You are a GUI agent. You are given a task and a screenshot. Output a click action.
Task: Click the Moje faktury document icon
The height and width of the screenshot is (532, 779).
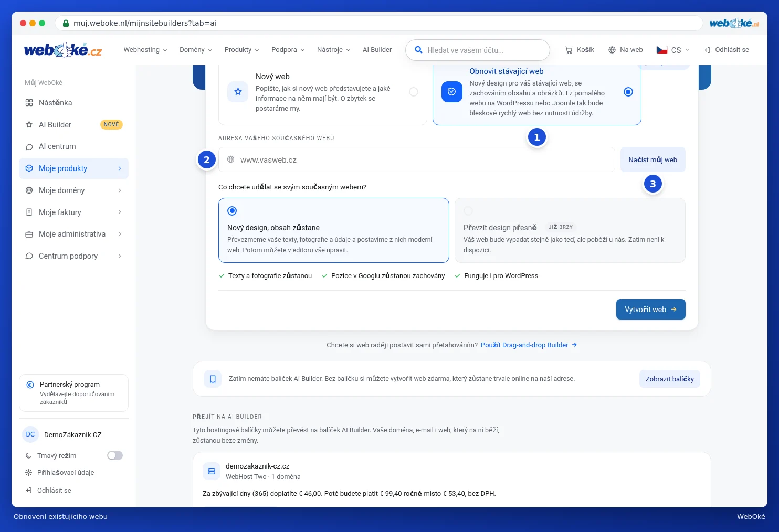pyautogui.click(x=29, y=212)
